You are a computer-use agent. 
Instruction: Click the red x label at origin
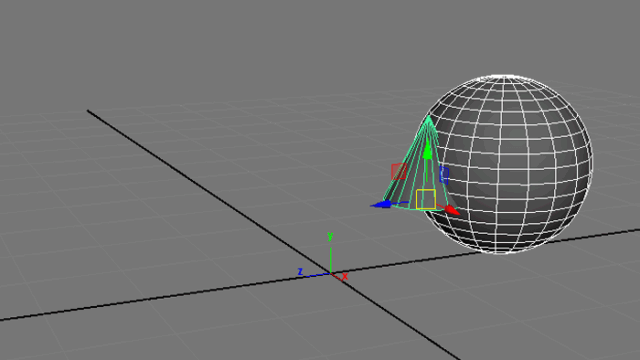(x=345, y=276)
